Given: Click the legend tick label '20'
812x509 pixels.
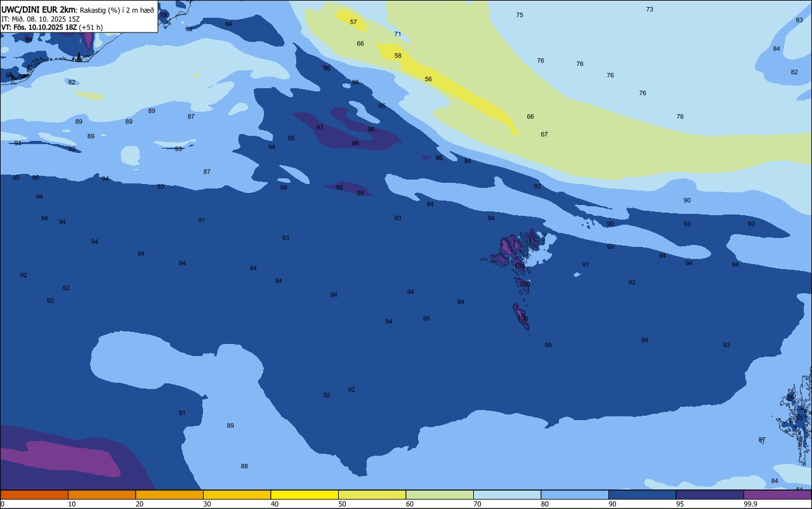Looking at the screenshot, I should tap(140, 504).
